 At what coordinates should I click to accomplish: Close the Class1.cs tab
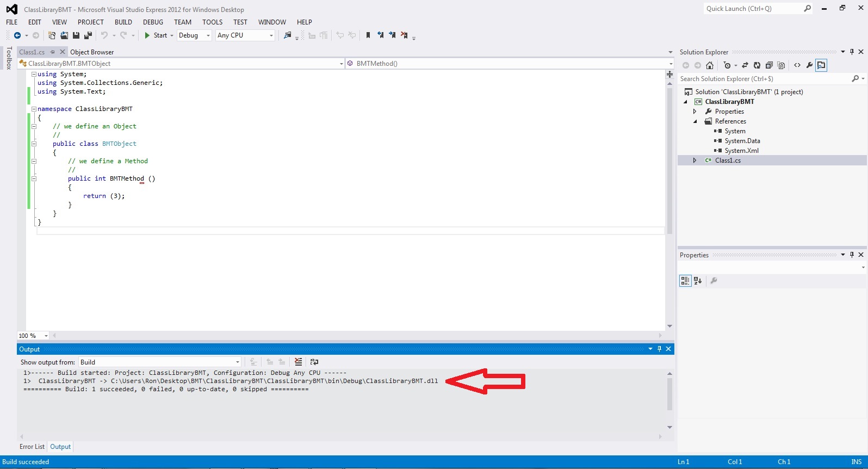63,52
